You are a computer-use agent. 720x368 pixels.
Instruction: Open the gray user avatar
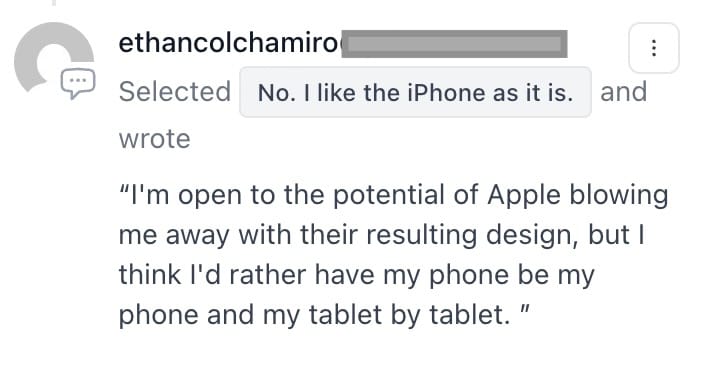pos(54,57)
